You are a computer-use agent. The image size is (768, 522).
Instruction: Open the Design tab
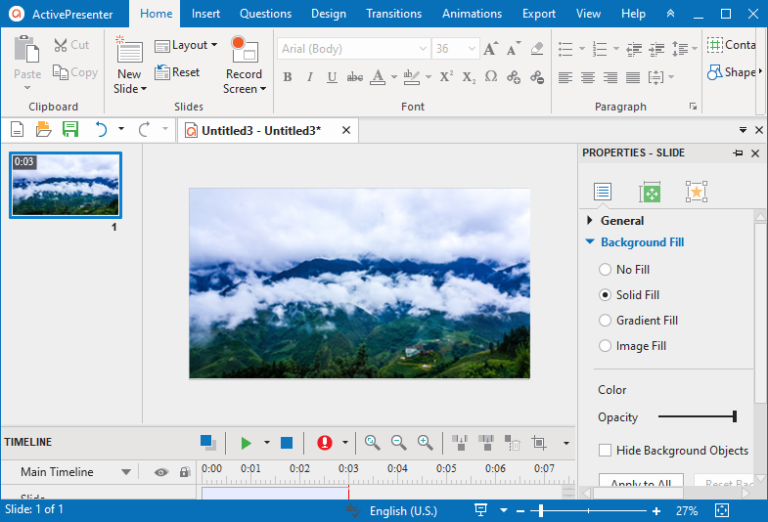pos(329,14)
